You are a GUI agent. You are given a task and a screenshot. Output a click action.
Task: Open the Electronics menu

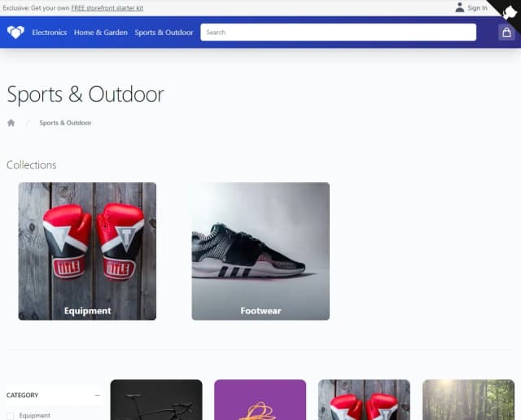(50, 33)
